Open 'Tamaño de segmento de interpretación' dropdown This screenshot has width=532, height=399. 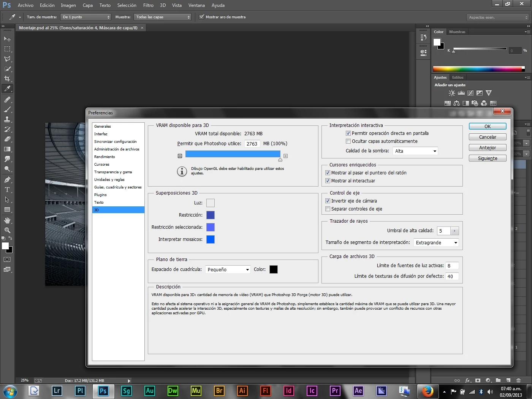(436, 242)
